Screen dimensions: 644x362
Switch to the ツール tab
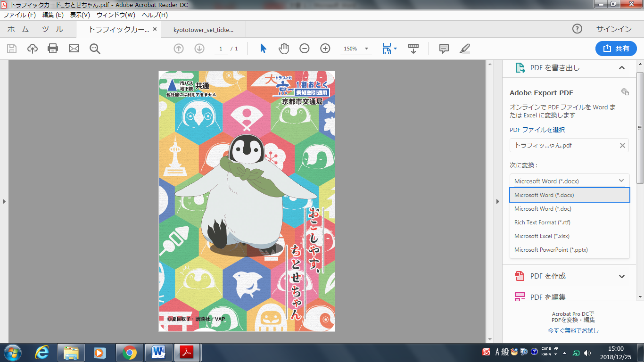tap(52, 29)
